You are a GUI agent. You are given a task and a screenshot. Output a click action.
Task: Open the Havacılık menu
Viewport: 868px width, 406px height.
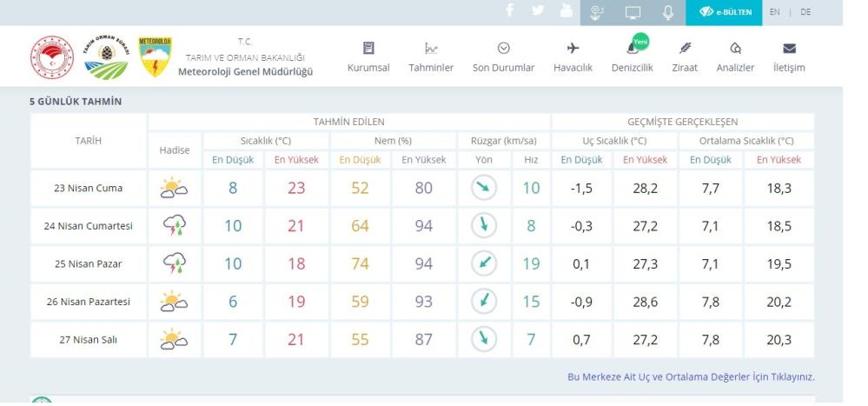573,57
